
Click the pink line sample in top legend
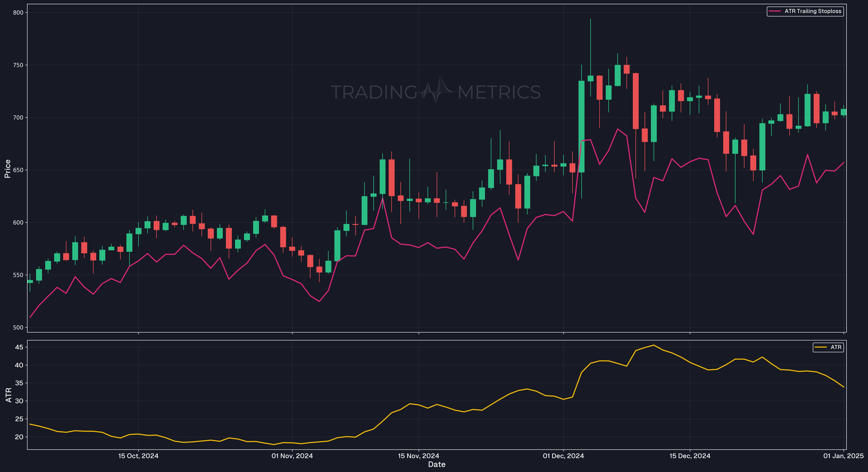775,11
